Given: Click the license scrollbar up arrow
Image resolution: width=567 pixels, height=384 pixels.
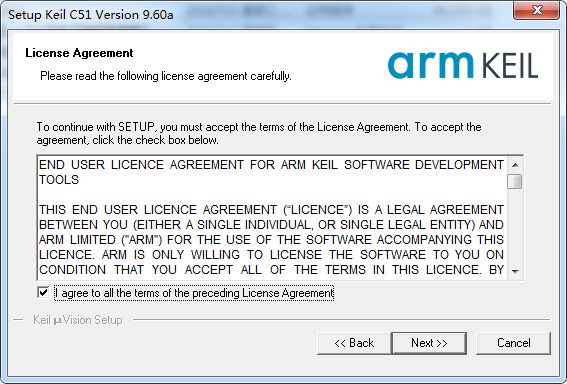Looking at the screenshot, I should tap(515, 165).
